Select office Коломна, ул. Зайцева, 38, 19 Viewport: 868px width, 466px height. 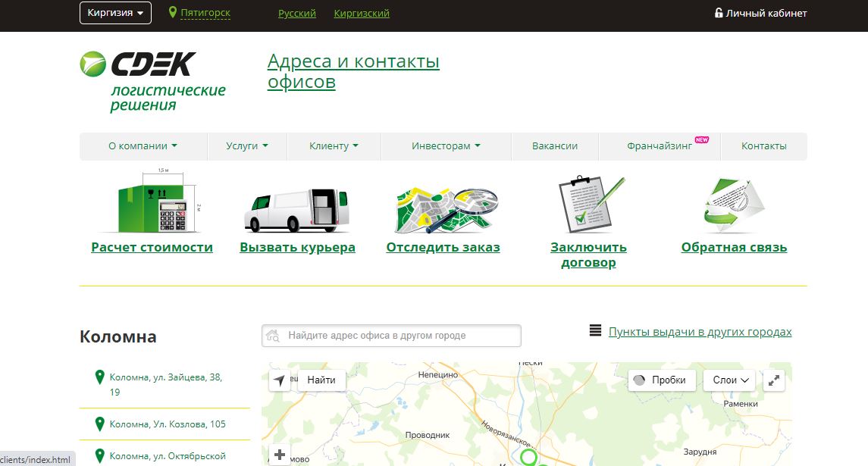pyautogui.click(x=165, y=385)
